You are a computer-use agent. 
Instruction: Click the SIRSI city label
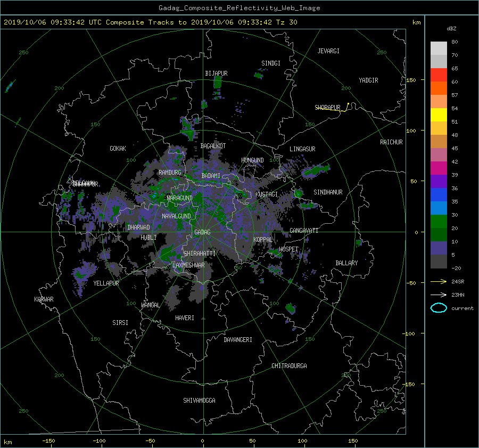pyautogui.click(x=120, y=323)
